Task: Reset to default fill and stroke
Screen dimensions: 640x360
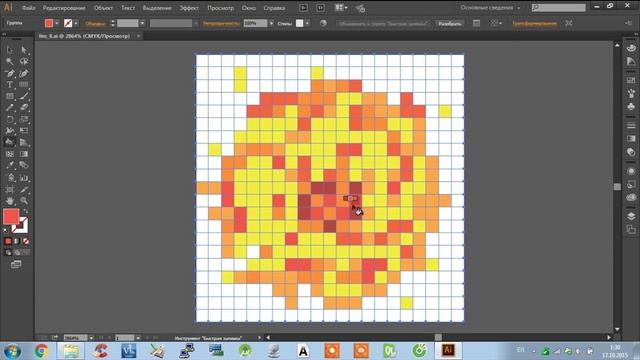Action: 6,230
